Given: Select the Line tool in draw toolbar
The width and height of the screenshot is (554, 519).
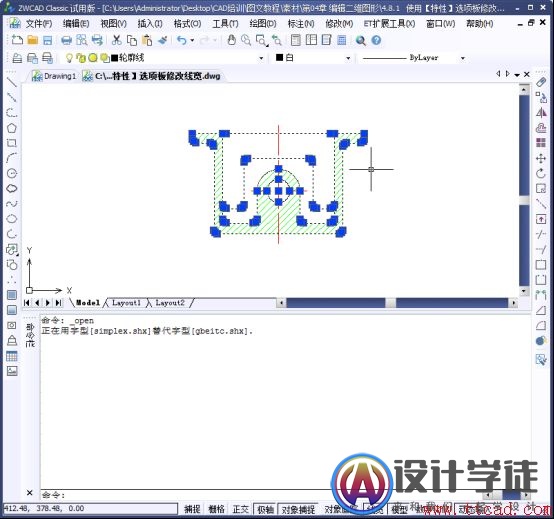Looking at the screenshot, I should (x=12, y=82).
